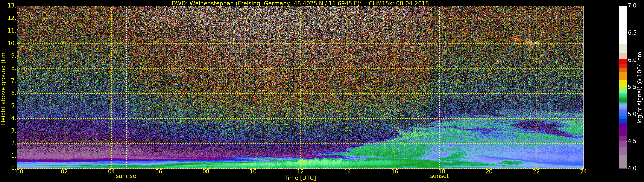The width and height of the screenshot is (644, 182).
Task: Click the colorbar tick value 4.0
Action: tap(632, 168)
